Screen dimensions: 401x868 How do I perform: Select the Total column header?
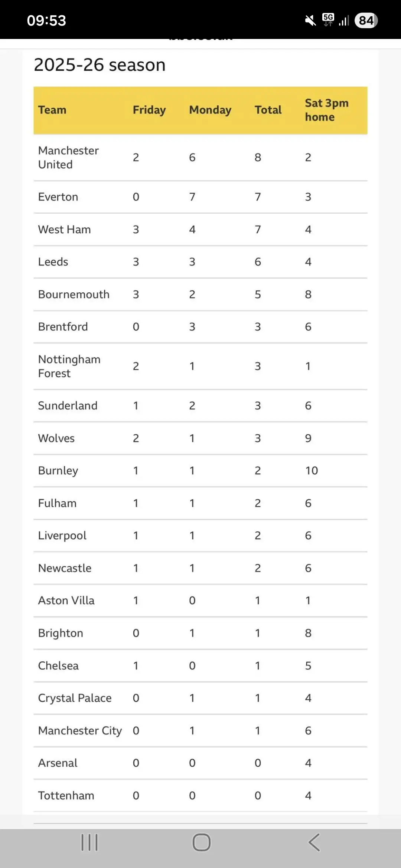click(x=268, y=110)
